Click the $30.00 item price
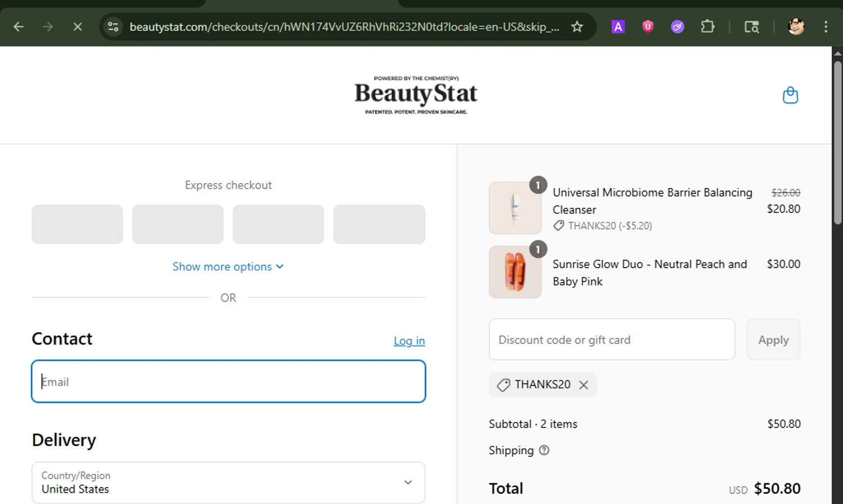 (x=783, y=264)
